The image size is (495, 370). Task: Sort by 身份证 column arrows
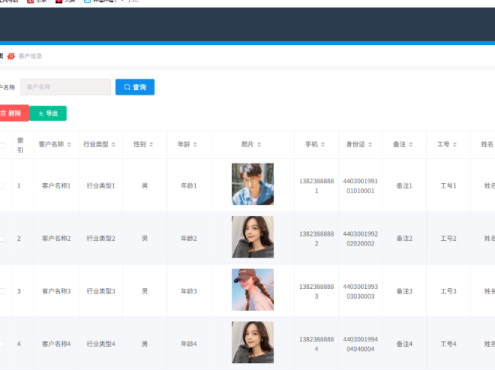(x=370, y=144)
